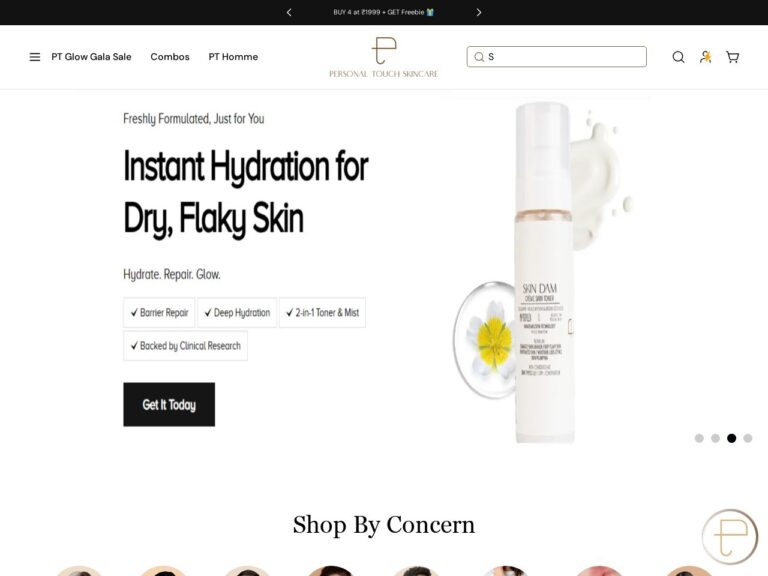Show next announcement with right arrow

[x=479, y=12]
